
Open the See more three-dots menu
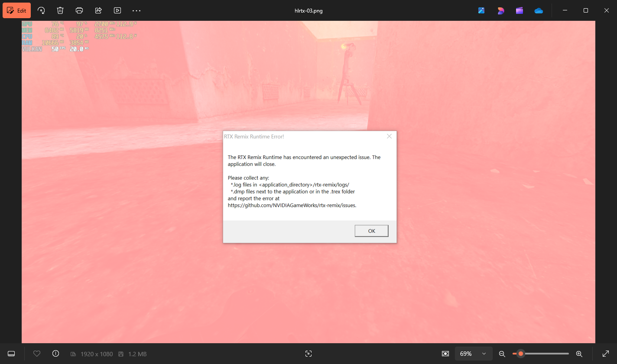(136, 10)
